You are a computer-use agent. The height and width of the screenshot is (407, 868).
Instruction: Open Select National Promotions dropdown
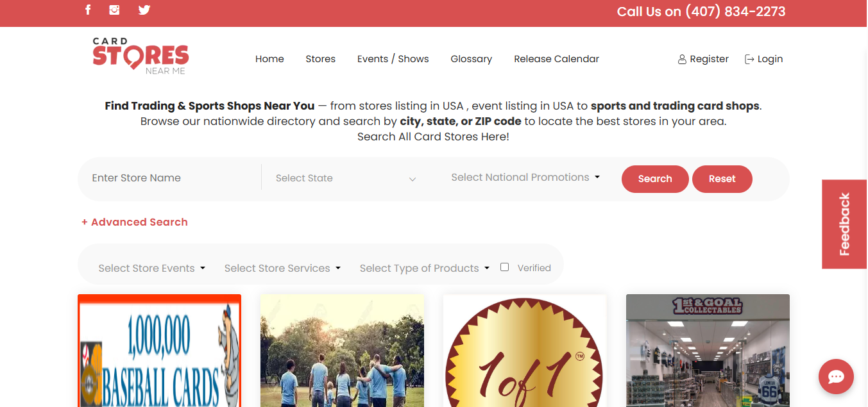pyautogui.click(x=525, y=178)
